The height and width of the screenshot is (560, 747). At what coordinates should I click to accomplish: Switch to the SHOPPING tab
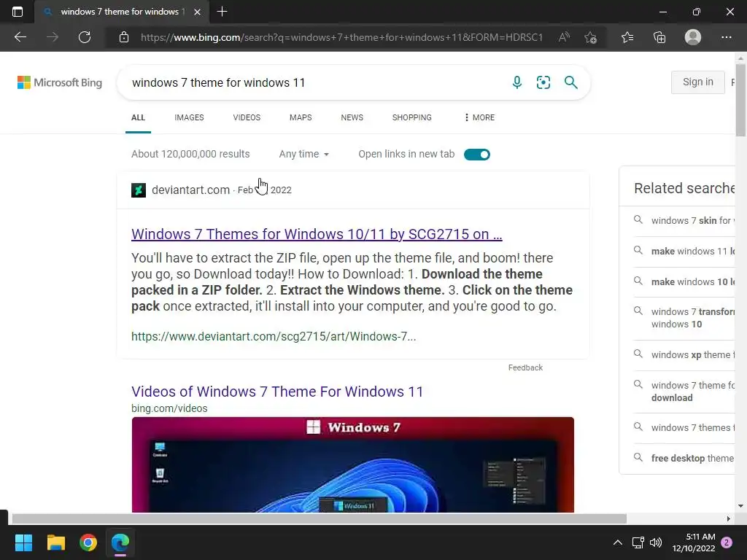click(412, 117)
